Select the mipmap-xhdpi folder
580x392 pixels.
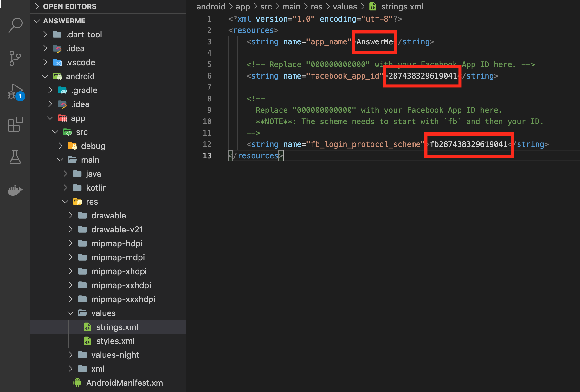[108, 271]
